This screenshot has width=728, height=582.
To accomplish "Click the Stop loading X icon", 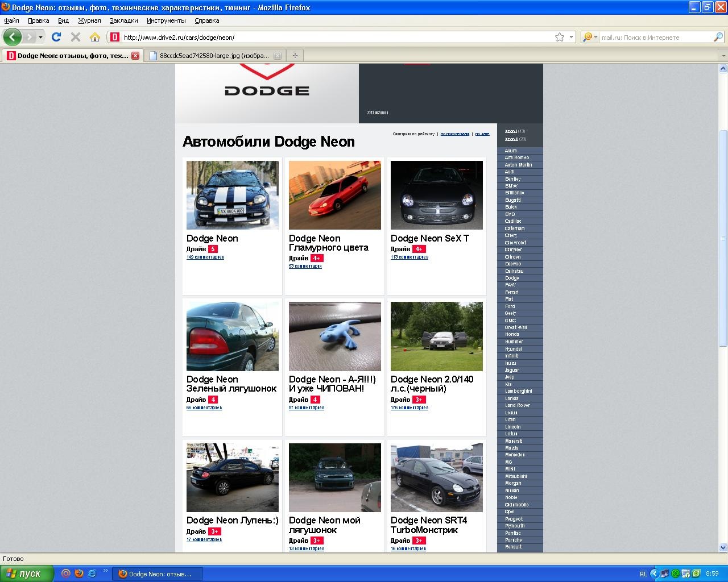I will point(75,37).
